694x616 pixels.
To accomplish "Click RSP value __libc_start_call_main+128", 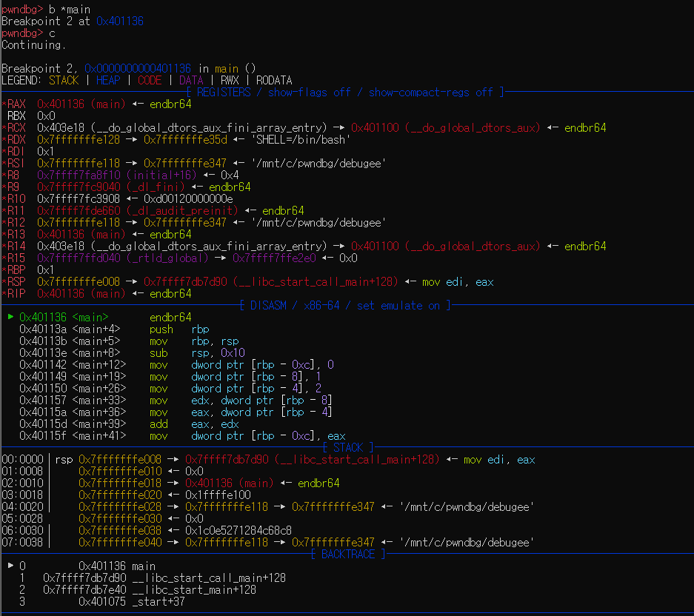I will 315,282.
